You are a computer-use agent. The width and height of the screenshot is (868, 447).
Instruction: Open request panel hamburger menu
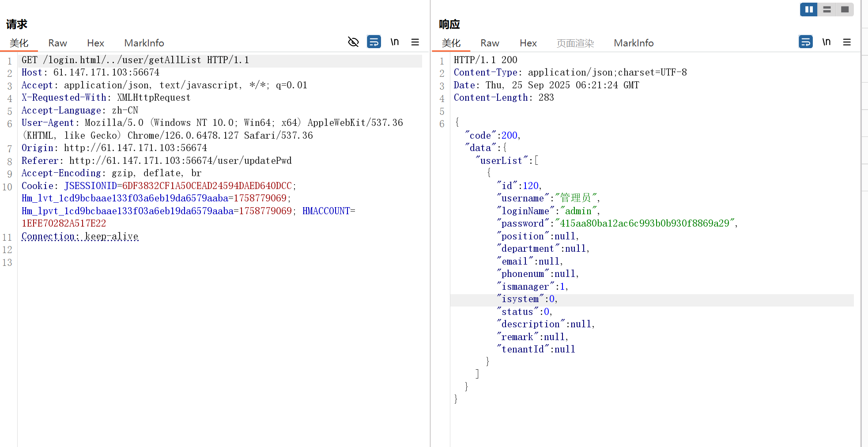point(415,42)
